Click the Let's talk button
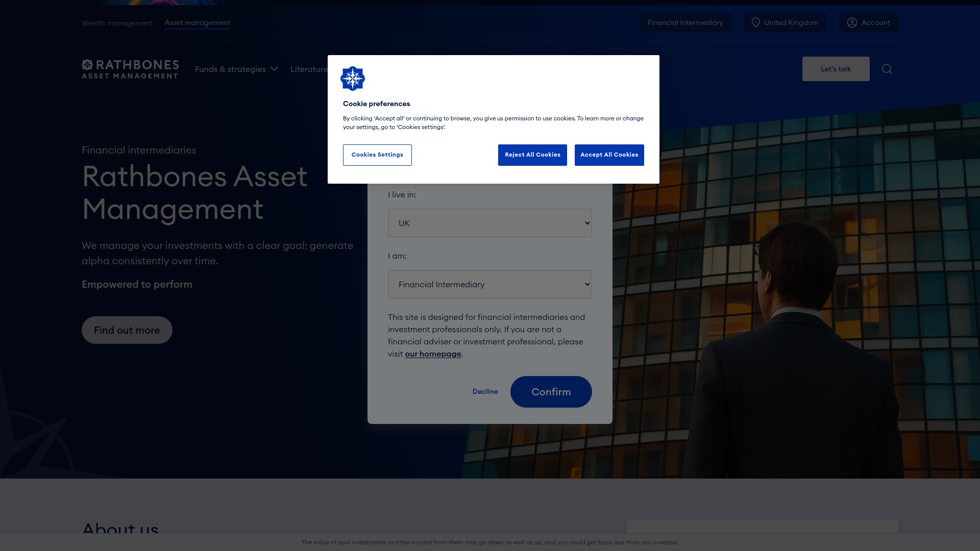The height and width of the screenshot is (551, 980). pyautogui.click(x=836, y=69)
